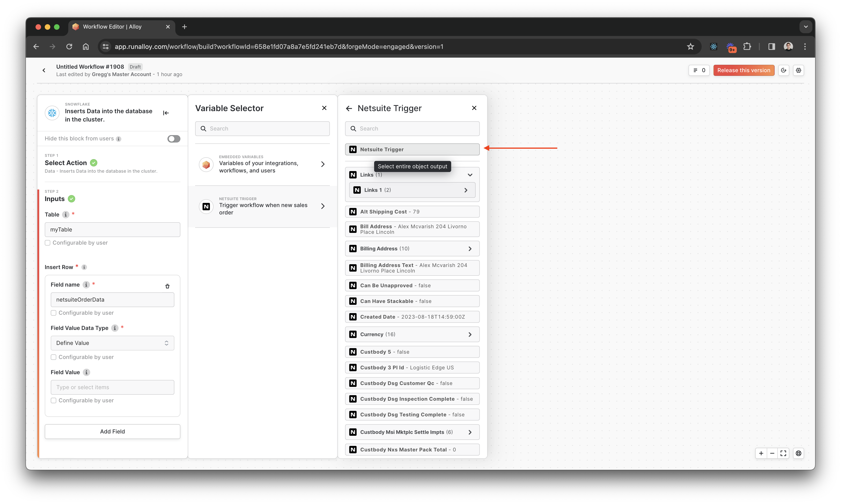The image size is (841, 504).
Task: Focus Variable Selector search field
Action: coord(262,129)
